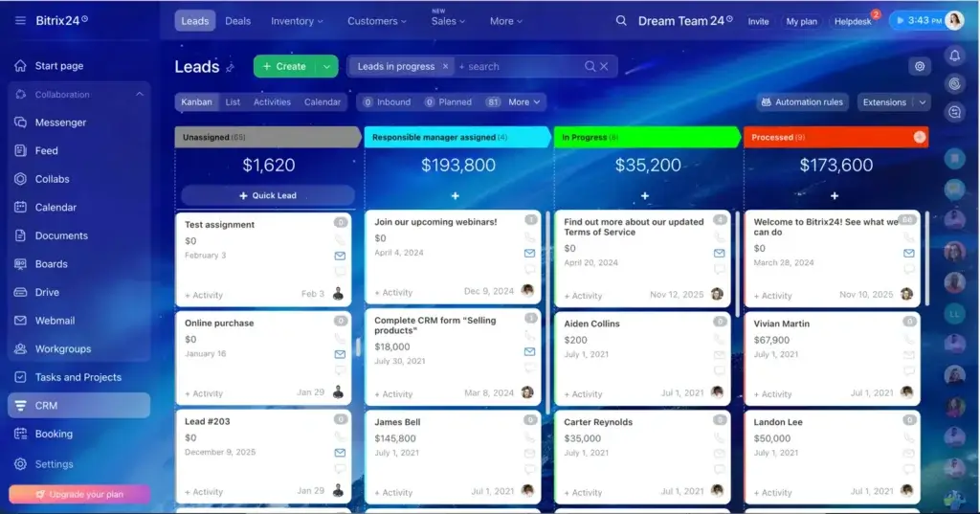
Task: Clear the search field with the X icon
Action: [604, 66]
